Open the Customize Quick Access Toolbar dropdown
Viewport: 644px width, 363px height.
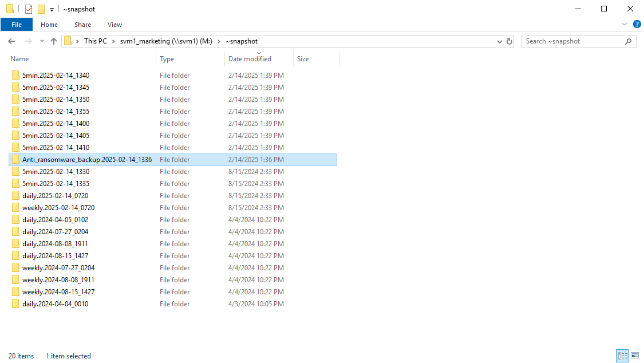(x=52, y=9)
